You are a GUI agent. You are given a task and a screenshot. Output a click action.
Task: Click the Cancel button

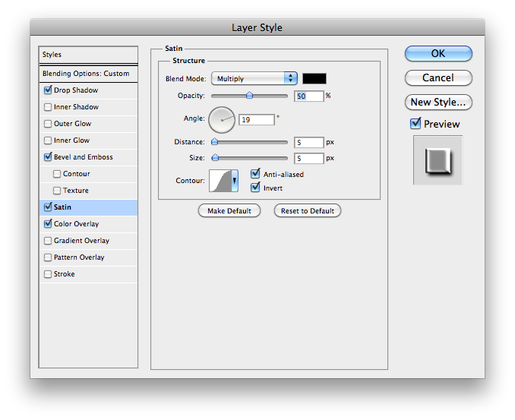[x=438, y=77]
